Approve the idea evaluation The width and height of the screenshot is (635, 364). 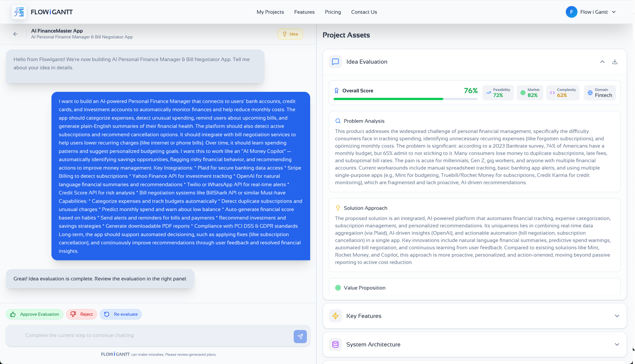[x=35, y=314]
